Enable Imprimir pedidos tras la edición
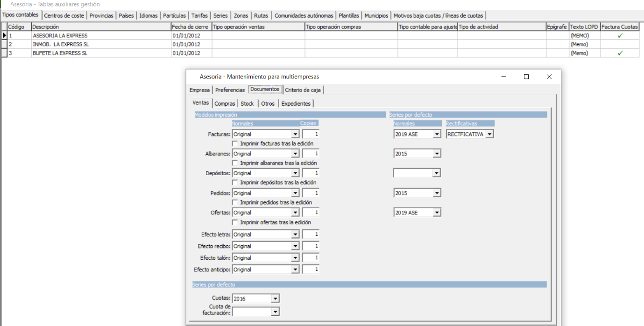The image size is (644, 326). (x=235, y=203)
